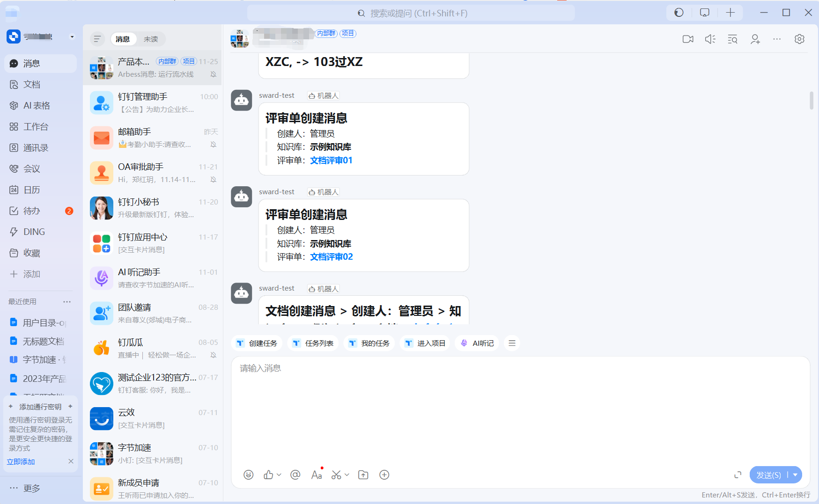Open 待办 todo list in the sidebar
819x504 pixels.
40,211
